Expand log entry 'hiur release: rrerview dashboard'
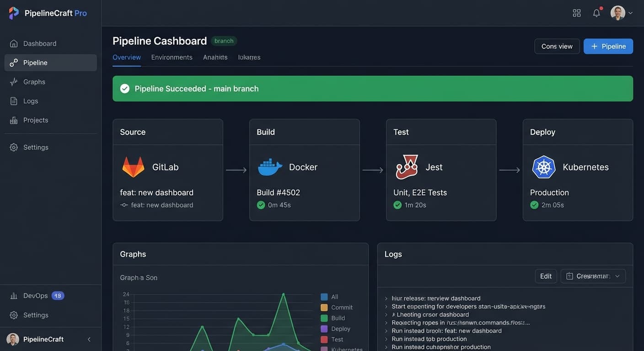644x351 pixels. 386,298
